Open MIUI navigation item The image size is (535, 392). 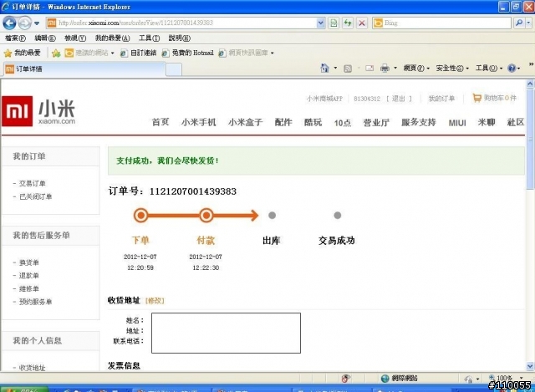[457, 123]
